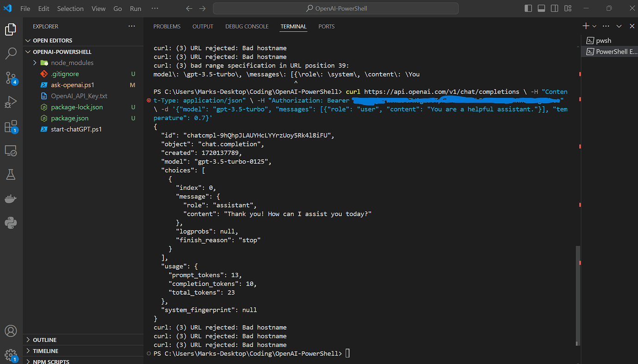Expand the OUTLINE section

(x=83, y=340)
